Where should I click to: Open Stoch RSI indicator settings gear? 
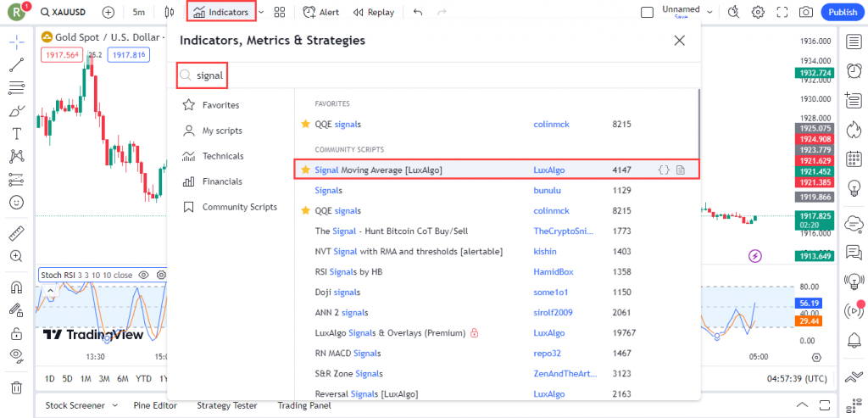[x=162, y=275]
